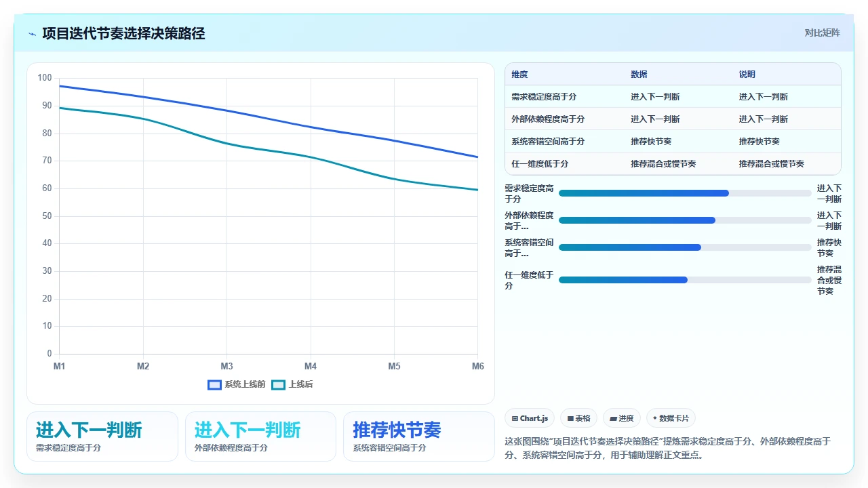Click the 系统容错空间 progress bar
This screenshot has width=868, height=488.
pos(685,247)
